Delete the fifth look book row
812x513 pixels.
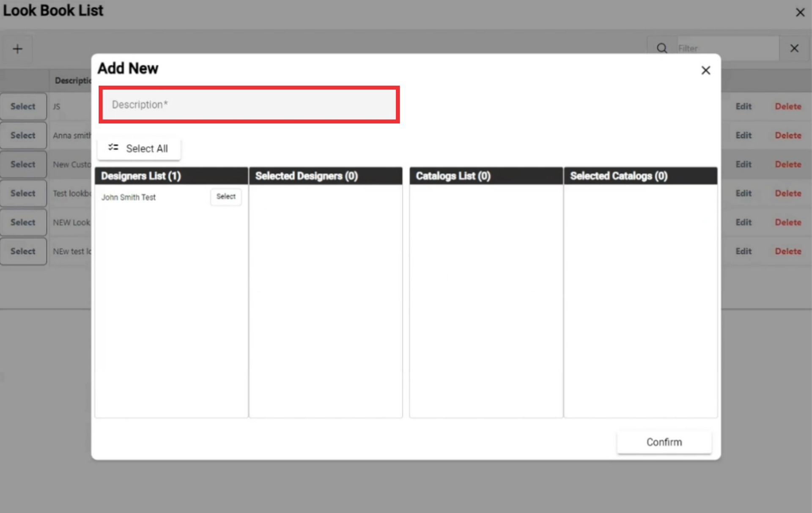pos(788,222)
